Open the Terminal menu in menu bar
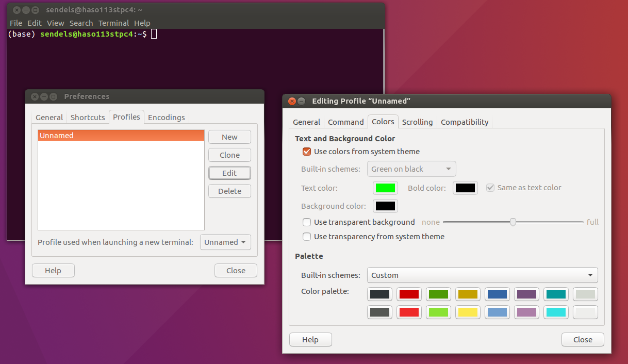The image size is (628, 364). (x=113, y=23)
